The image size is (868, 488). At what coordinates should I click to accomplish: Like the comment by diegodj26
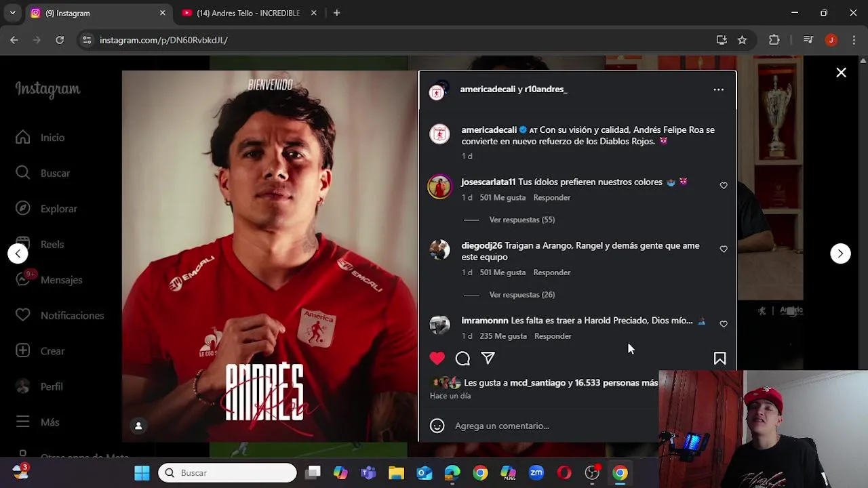[x=724, y=249]
